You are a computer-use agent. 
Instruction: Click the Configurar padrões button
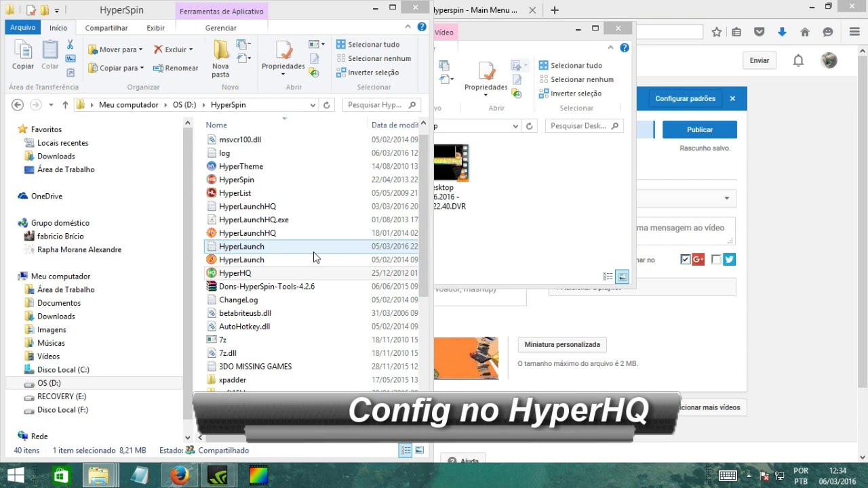pyautogui.click(x=685, y=98)
